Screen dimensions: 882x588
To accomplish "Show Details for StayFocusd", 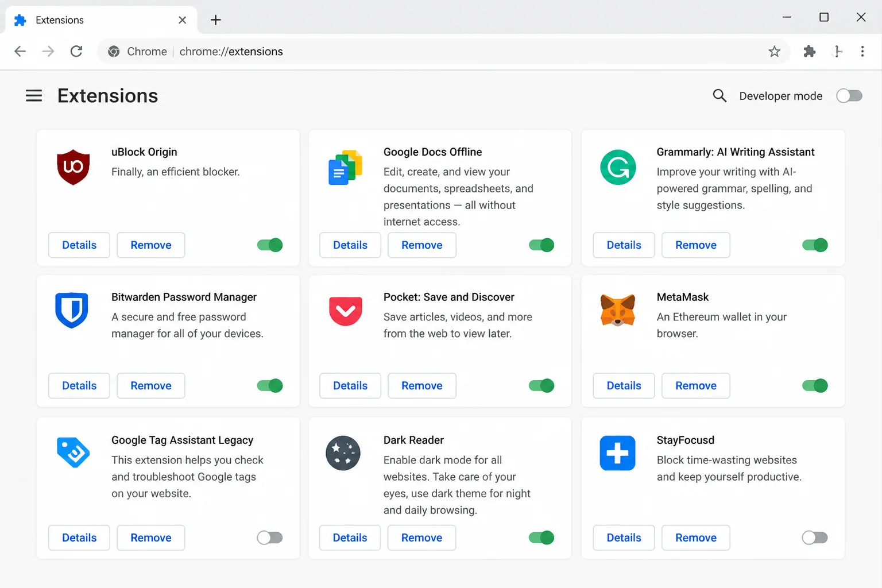I will click(624, 537).
